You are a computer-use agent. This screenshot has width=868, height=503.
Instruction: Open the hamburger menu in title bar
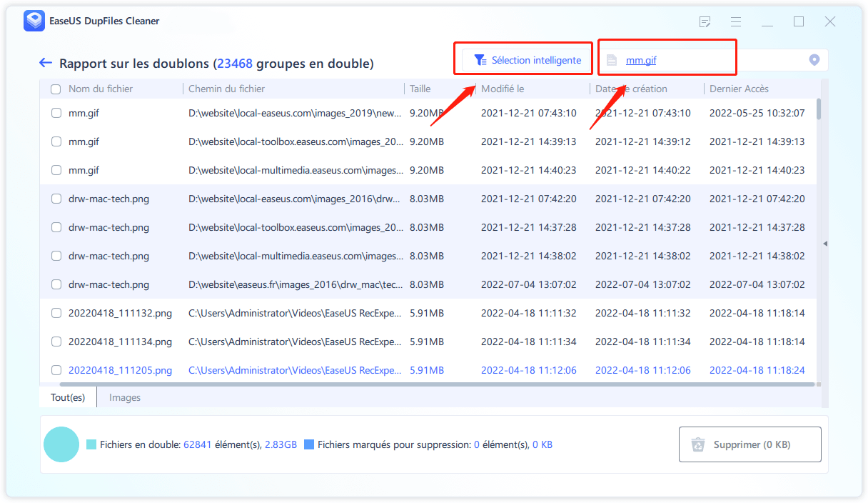coord(736,21)
